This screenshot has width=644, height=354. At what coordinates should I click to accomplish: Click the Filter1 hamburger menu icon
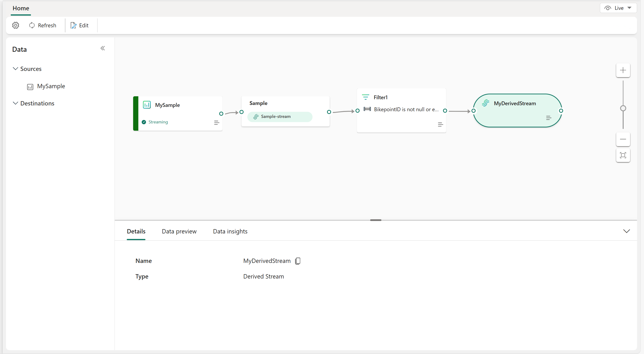point(440,124)
